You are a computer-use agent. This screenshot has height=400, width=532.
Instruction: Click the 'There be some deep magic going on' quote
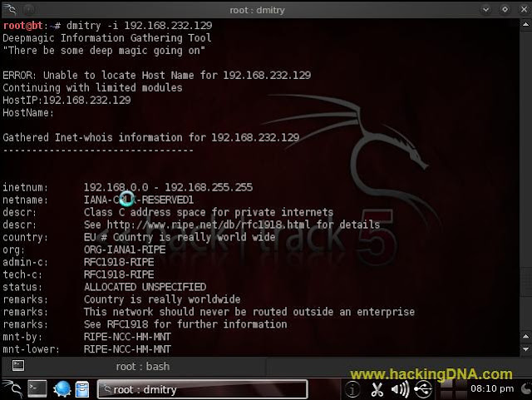click(x=104, y=51)
